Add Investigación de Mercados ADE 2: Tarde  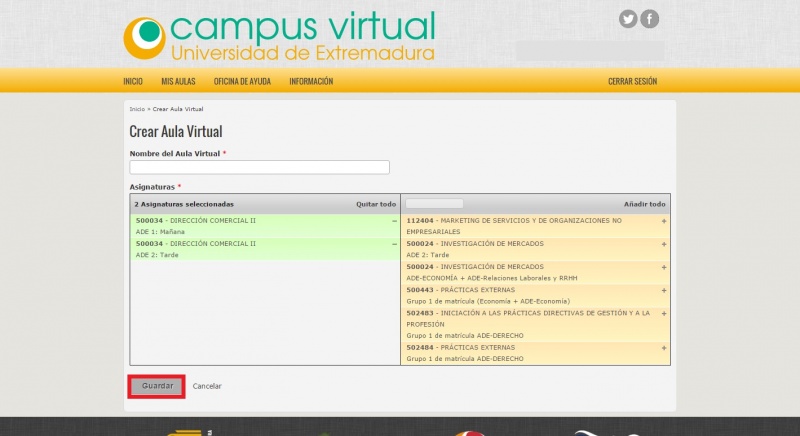pos(663,244)
